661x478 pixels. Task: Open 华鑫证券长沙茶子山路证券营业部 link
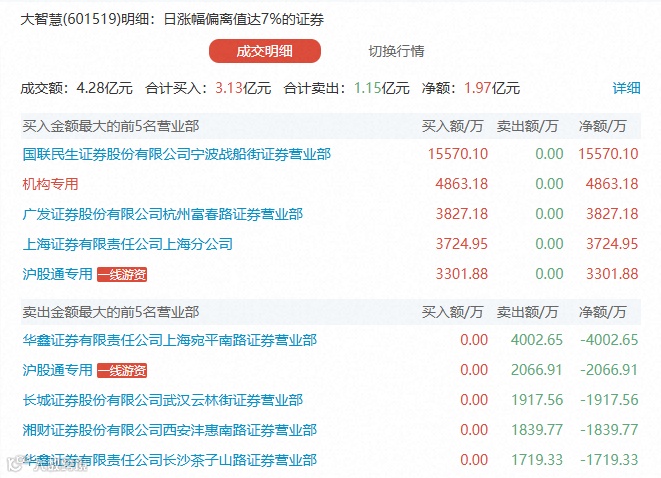170,459
